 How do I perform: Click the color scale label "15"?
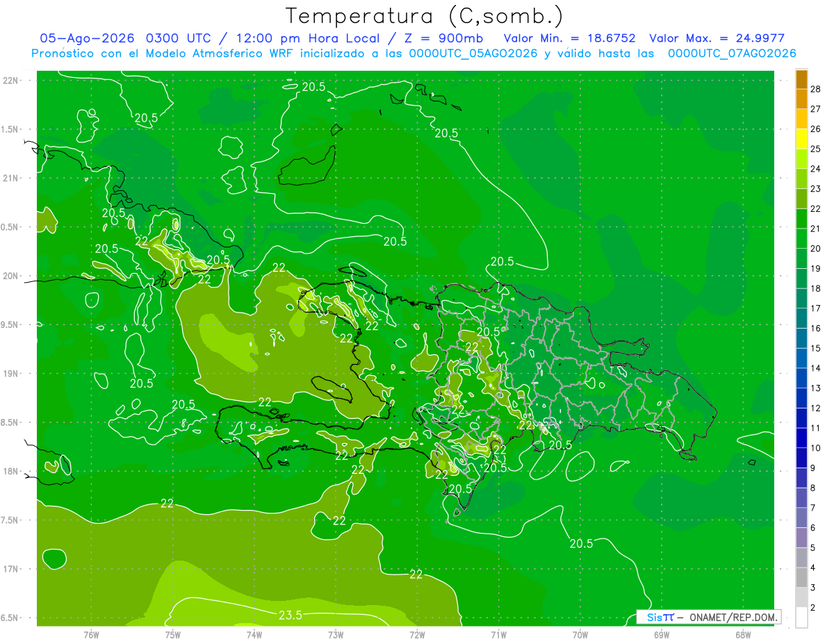tap(816, 348)
